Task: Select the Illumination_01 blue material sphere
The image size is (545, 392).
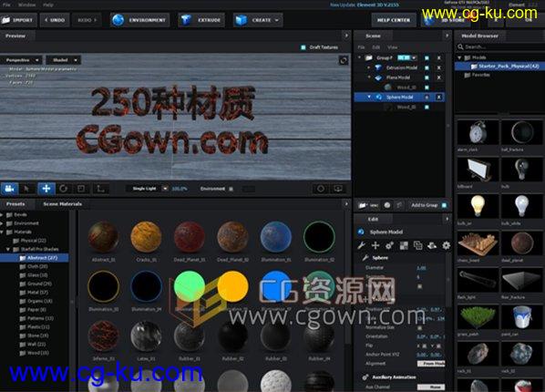Action: point(276,237)
